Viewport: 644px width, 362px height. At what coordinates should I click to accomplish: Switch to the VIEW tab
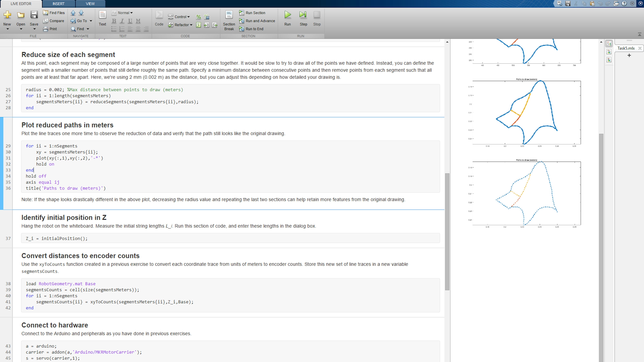click(x=90, y=4)
